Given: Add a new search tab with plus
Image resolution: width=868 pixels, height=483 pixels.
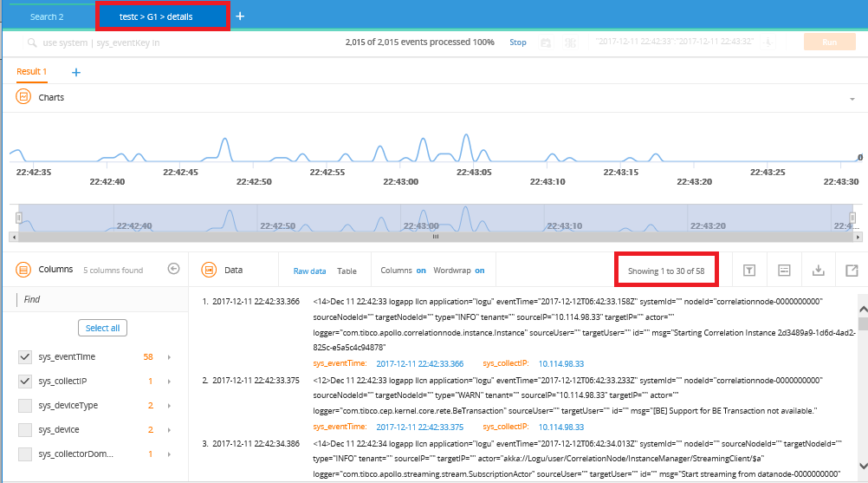Looking at the screenshot, I should (240, 16).
